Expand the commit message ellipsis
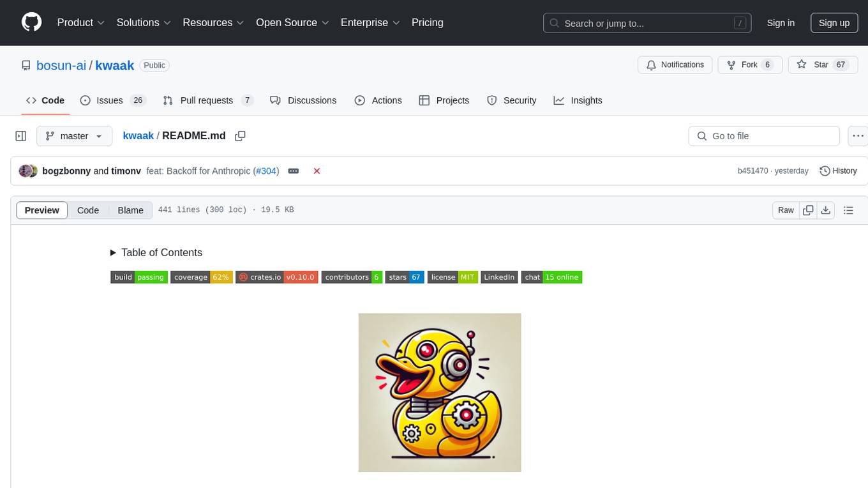The height and width of the screenshot is (488, 868). [x=294, y=171]
